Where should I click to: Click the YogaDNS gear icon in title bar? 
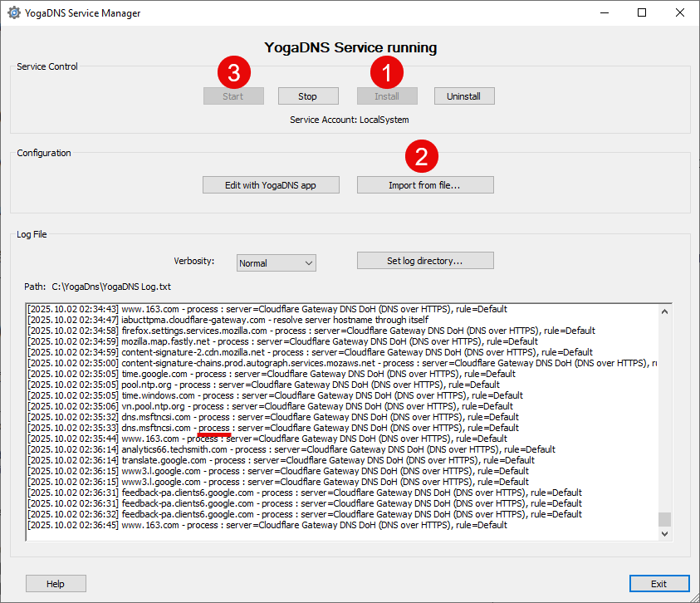click(x=13, y=13)
